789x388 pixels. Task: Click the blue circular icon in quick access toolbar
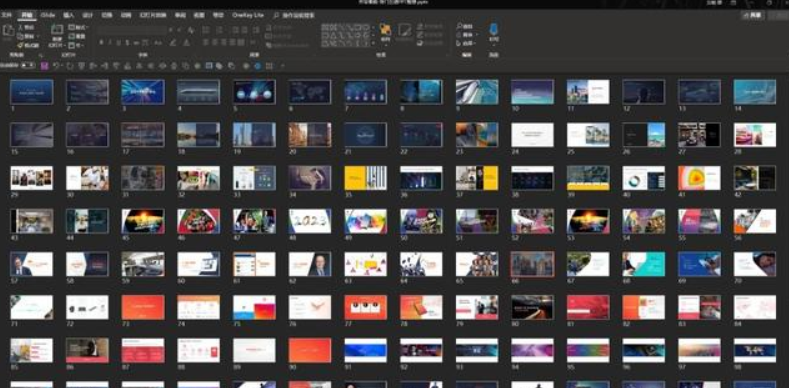(x=258, y=65)
